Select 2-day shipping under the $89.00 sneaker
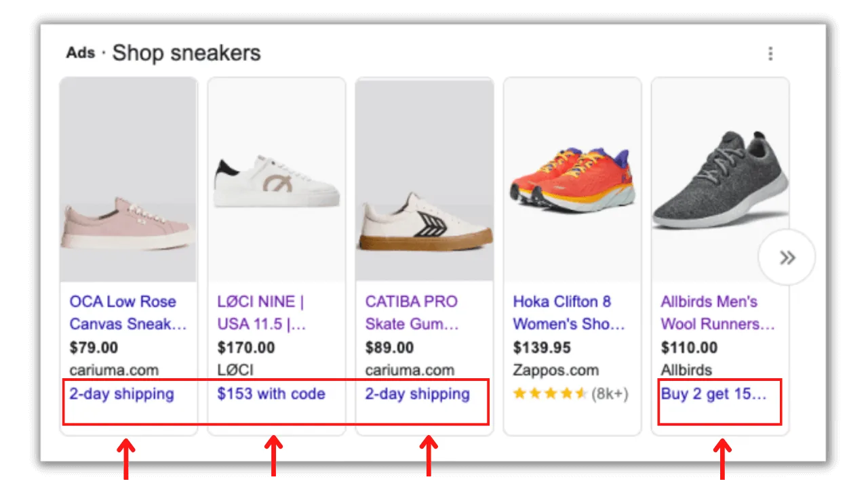 (417, 394)
